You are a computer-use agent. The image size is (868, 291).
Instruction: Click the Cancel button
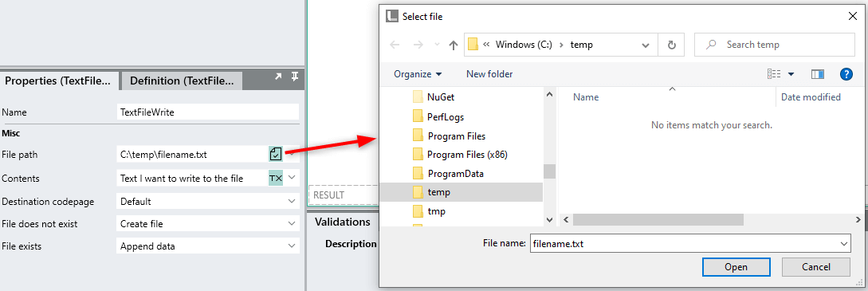[x=816, y=267]
